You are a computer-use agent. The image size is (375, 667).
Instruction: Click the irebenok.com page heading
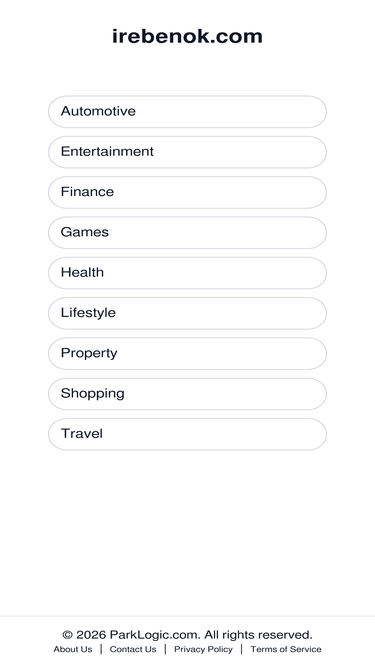[187, 37]
